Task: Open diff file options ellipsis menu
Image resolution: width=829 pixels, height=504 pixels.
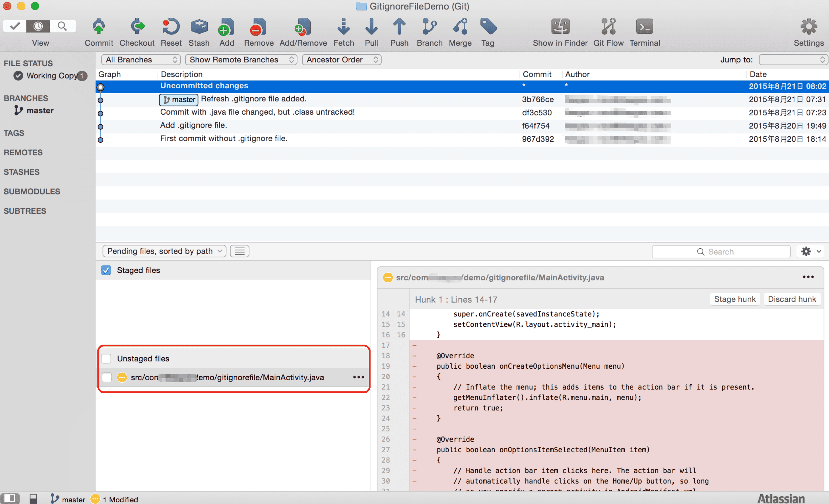Action: (808, 277)
